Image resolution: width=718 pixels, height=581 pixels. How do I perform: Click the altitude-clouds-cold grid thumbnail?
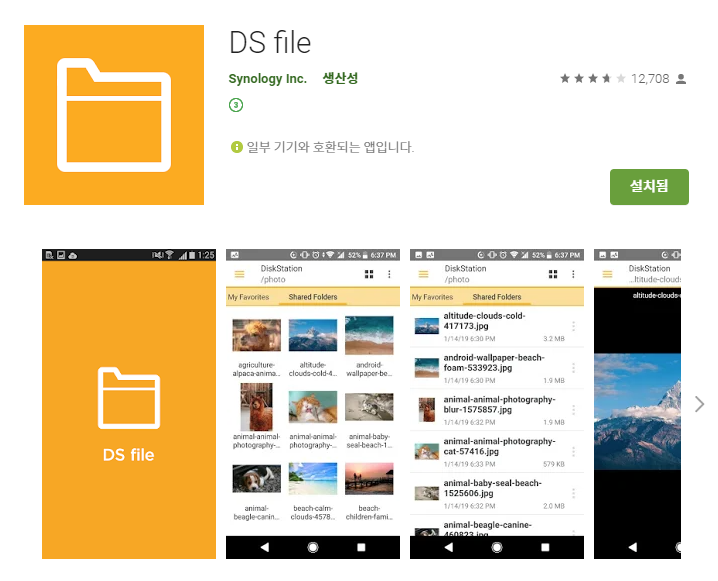pyautogui.click(x=313, y=335)
